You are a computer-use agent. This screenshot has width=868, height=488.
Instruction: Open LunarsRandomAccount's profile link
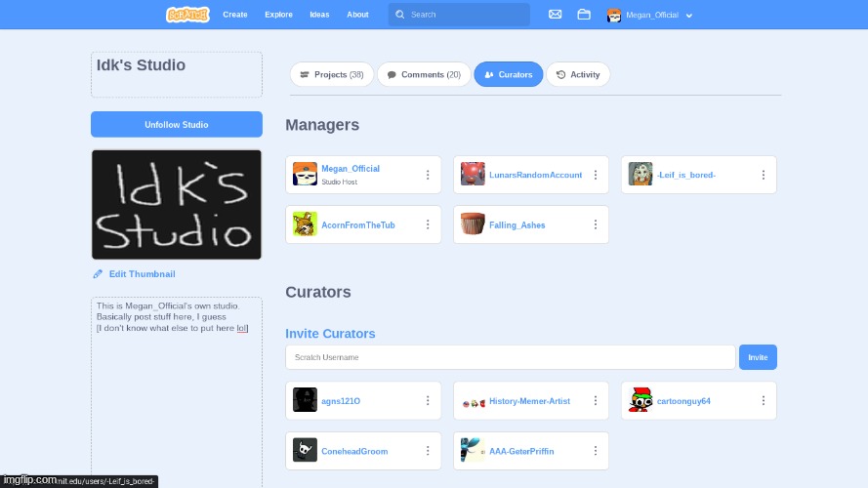pos(535,175)
